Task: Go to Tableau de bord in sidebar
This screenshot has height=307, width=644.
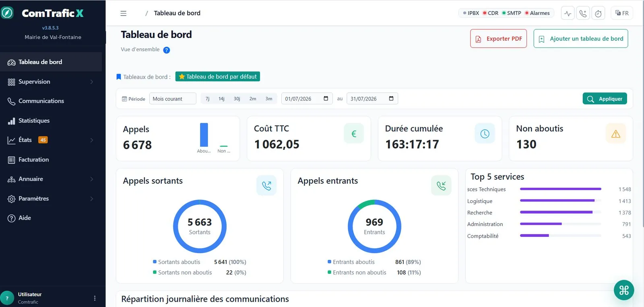Action: click(51, 62)
